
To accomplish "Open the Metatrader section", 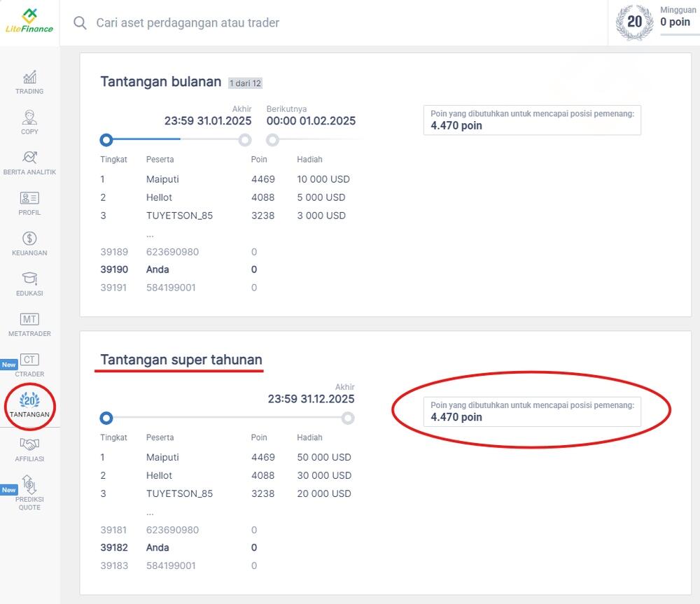I will point(29,322).
